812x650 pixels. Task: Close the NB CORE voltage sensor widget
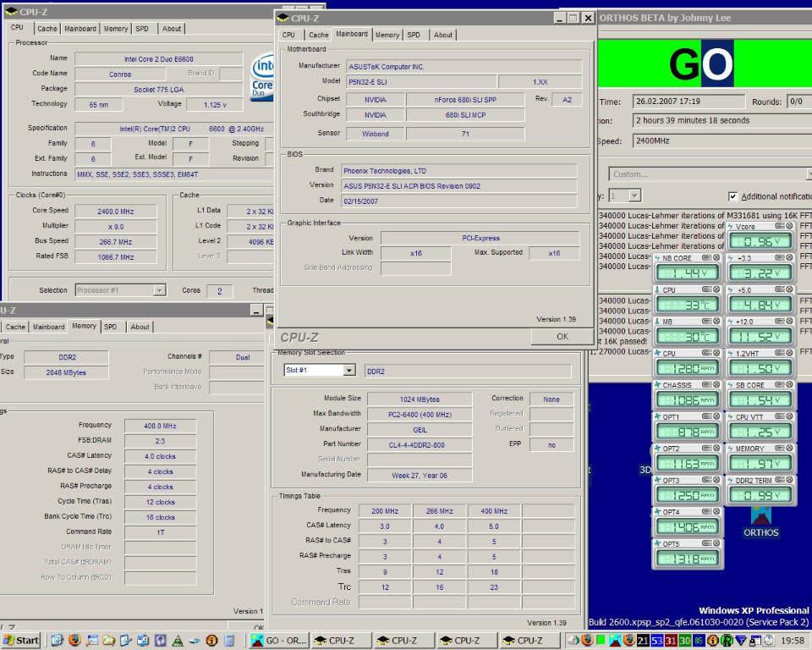point(716,257)
